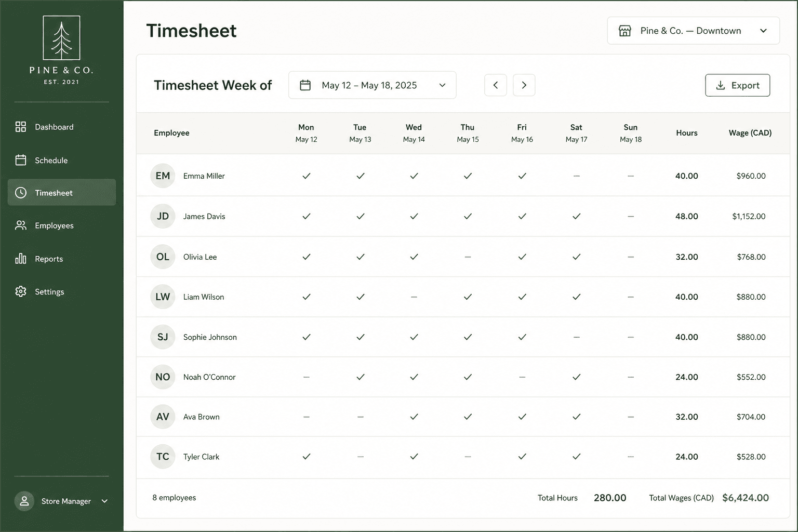Expand the Pine & Co. — Downtown location dropdown
Screen dimensions: 798x532
[x=693, y=31]
